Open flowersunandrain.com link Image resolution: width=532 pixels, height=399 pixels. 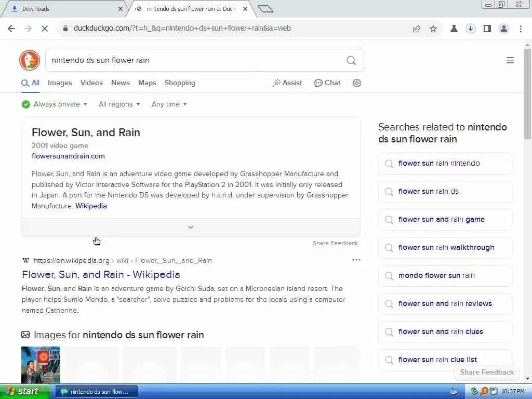coord(68,156)
